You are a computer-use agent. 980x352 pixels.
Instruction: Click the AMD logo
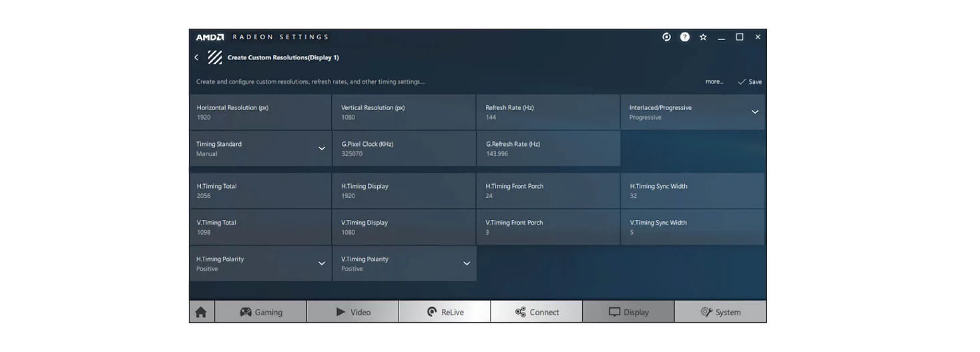pyautogui.click(x=210, y=37)
